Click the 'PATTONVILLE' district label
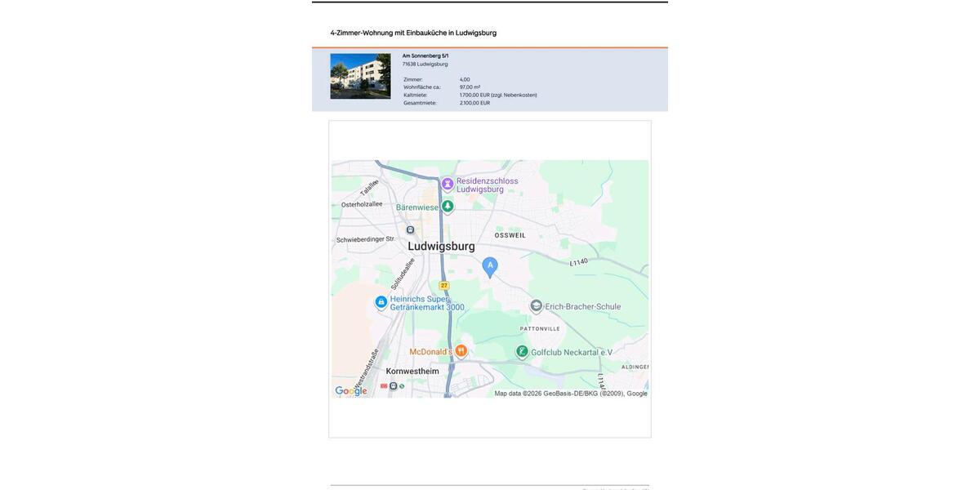Screen dimensions: 980x490 (x=540, y=328)
